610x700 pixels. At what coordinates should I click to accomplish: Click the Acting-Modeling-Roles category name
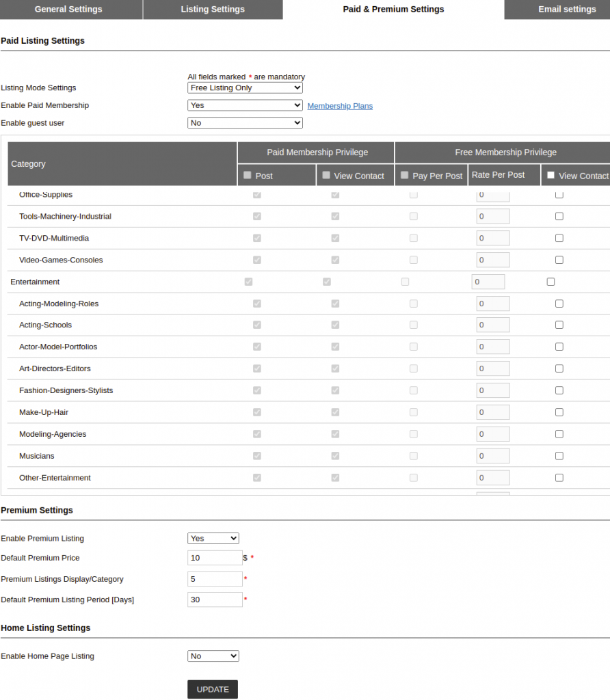59,304
